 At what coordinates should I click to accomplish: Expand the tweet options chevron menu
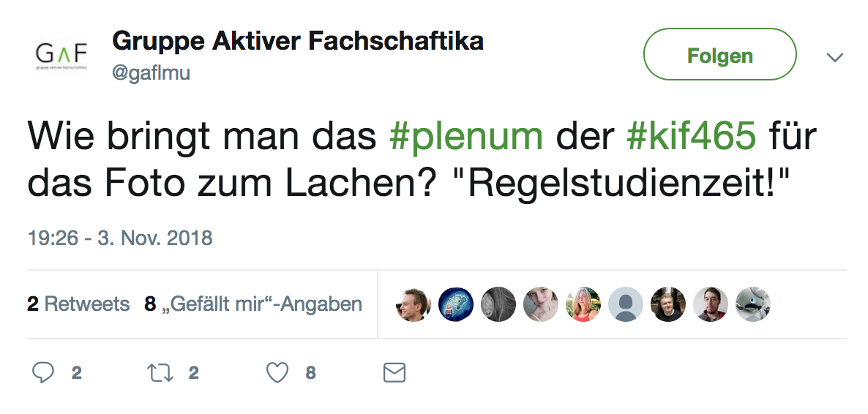[x=834, y=57]
